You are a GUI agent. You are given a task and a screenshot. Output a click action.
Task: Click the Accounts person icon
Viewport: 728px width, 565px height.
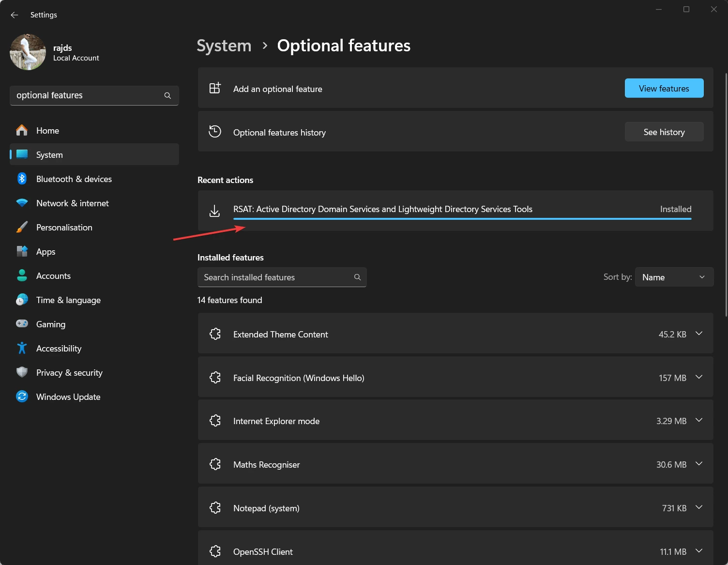[x=22, y=275]
